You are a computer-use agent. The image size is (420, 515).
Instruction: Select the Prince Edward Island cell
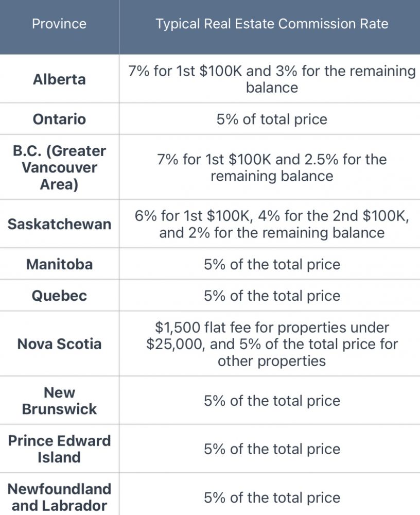(59, 449)
